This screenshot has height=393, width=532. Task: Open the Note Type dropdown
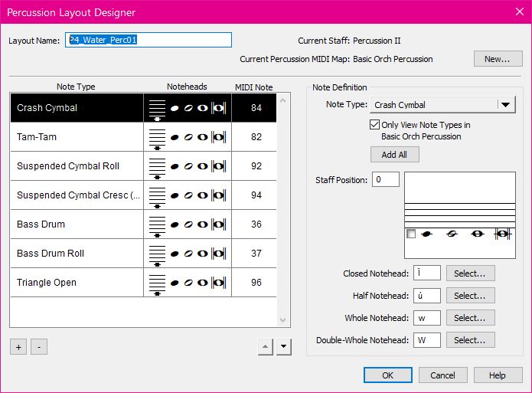coord(506,105)
